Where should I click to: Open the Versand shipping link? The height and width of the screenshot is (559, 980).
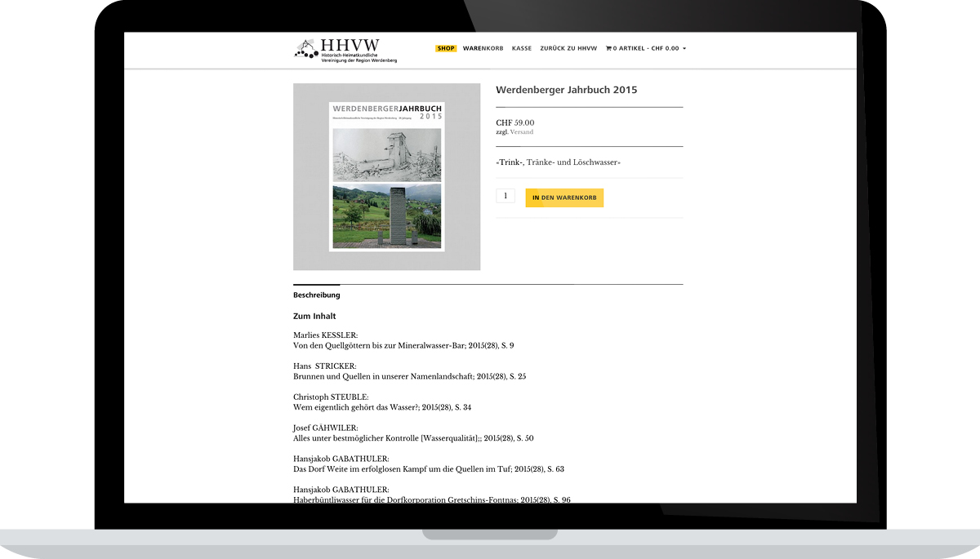pyautogui.click(x=522, y=132)
